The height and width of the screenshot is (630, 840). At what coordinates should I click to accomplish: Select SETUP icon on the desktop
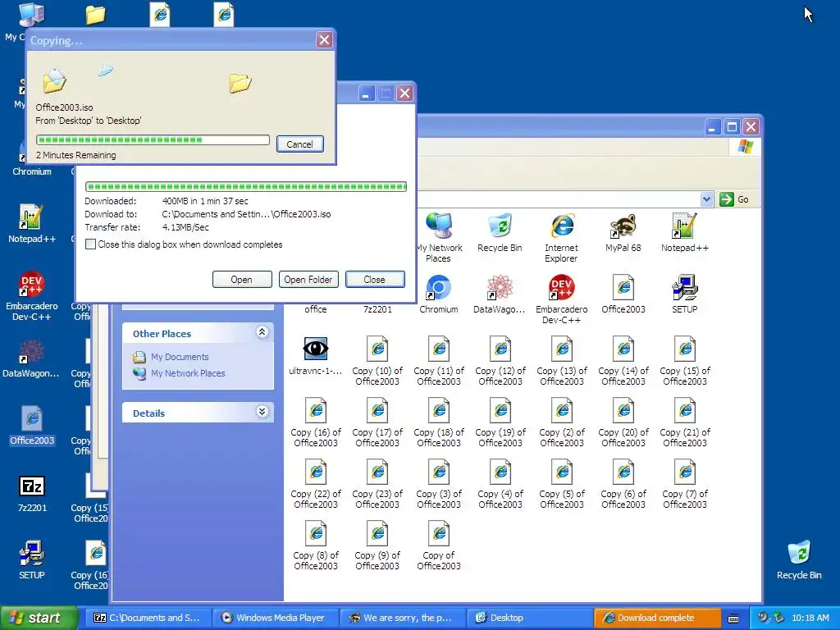pos(32,560)
